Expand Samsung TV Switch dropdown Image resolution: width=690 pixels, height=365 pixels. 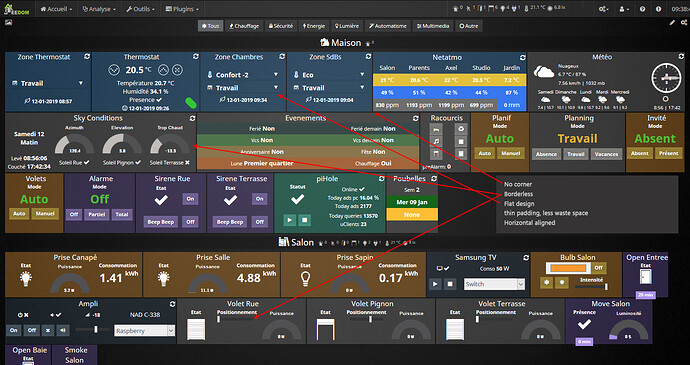coord(495,284)
